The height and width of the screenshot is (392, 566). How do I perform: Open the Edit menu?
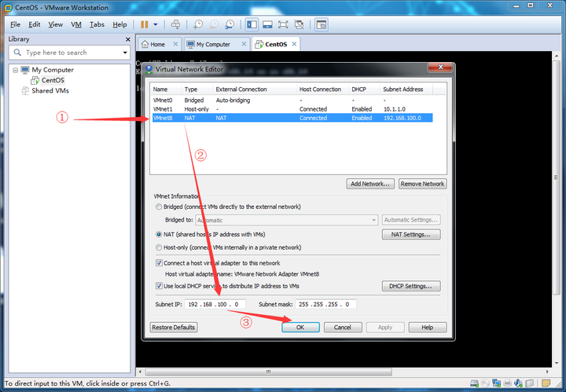click(x=35, y=24)
